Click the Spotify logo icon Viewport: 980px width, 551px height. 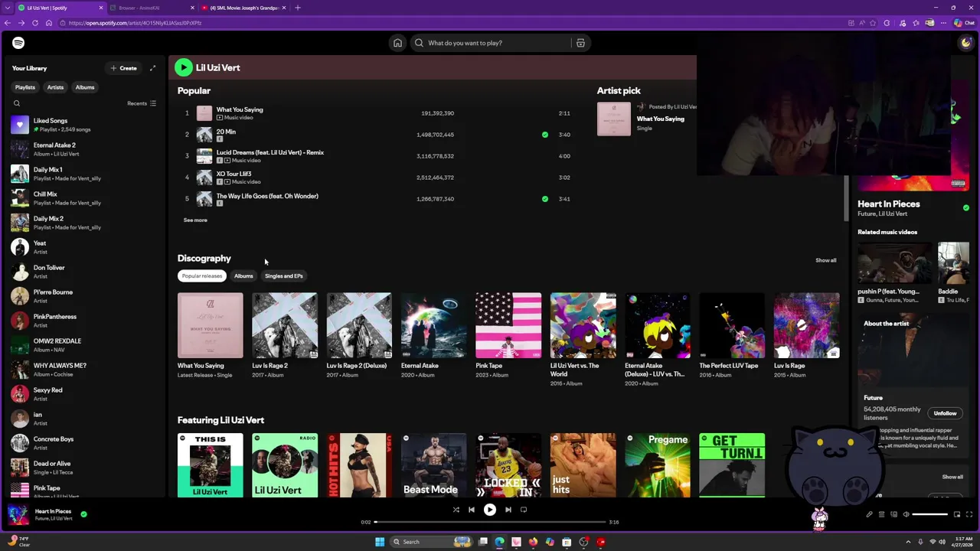point(18,43)
